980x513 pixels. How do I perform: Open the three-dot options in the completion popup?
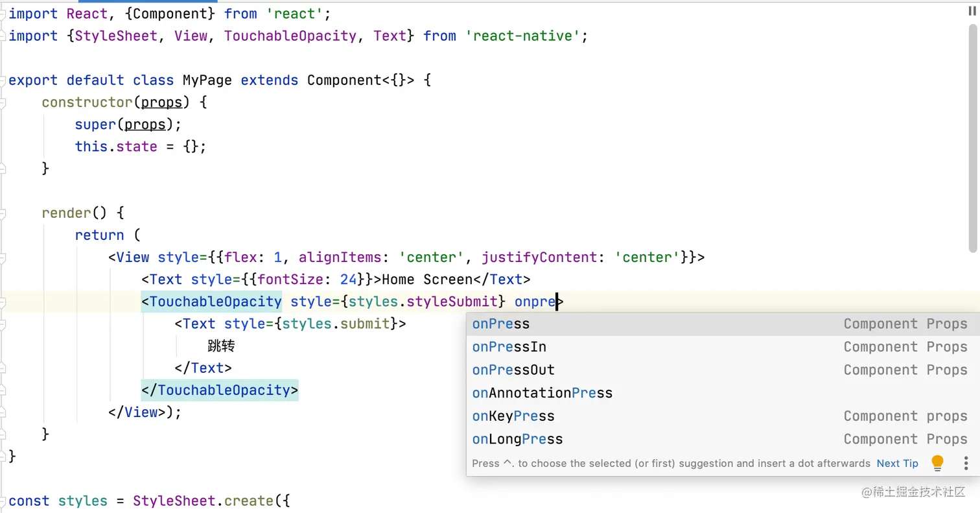click(966, 463)
